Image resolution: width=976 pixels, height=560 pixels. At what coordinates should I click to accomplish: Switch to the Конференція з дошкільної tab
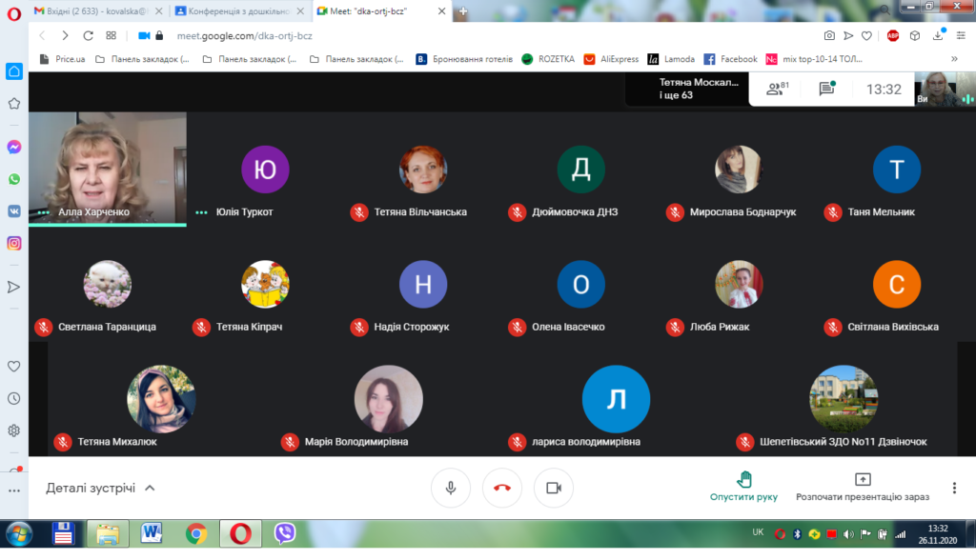click(239, 11)
